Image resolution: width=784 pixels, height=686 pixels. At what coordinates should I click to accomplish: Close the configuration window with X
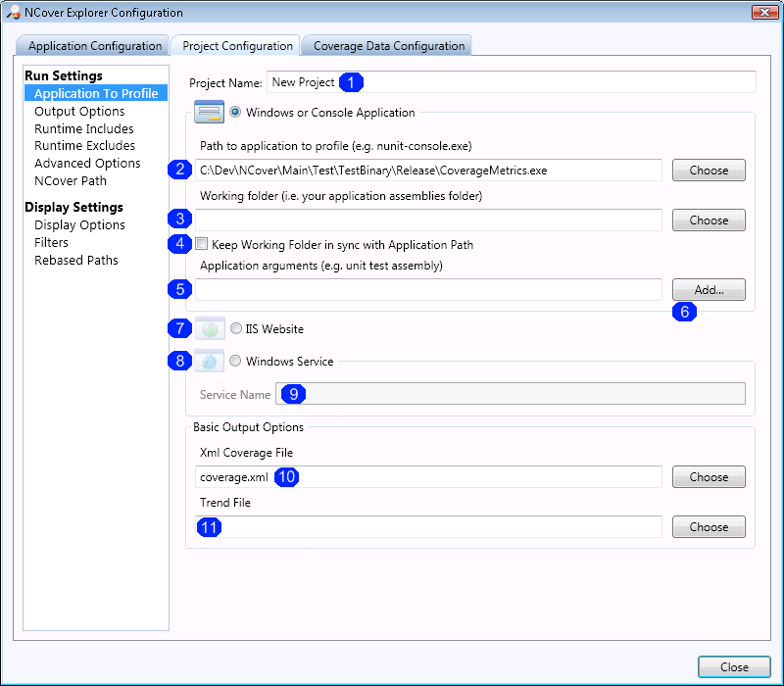[764, 12]
